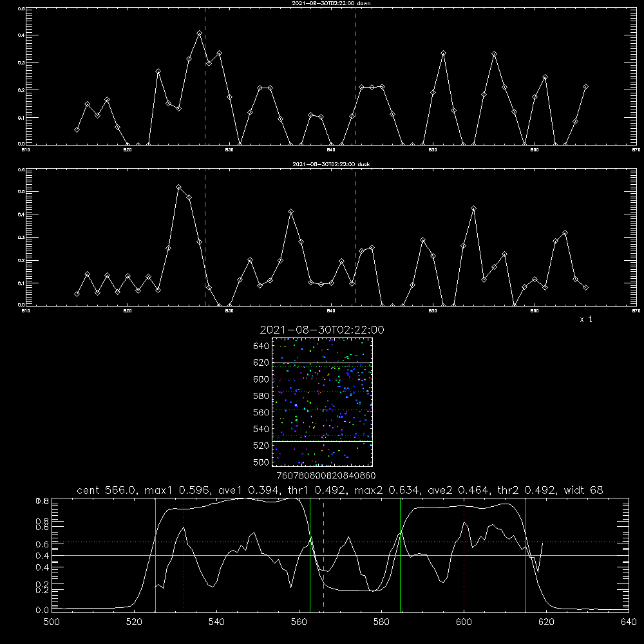644x644 pixels.
Task: Click the first green dashed line in the dusk plot
Action: (205, 238)
